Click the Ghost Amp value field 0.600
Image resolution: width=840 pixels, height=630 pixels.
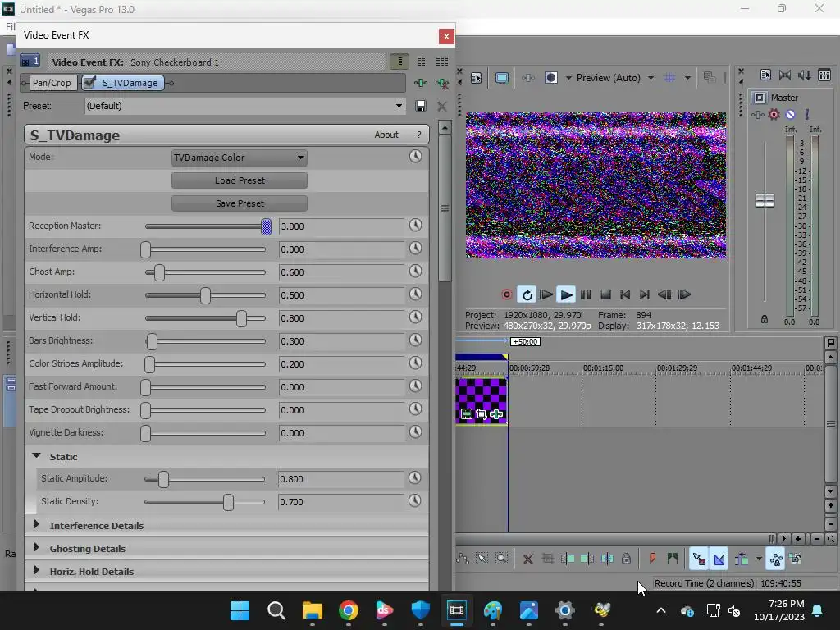pyautogui.click(x=342, y=272)
